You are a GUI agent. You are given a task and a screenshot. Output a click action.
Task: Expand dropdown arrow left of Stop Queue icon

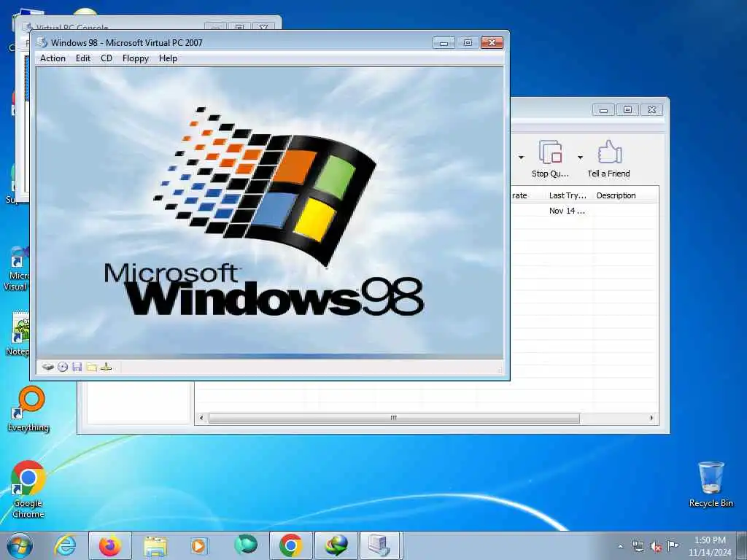coord(521,157)
